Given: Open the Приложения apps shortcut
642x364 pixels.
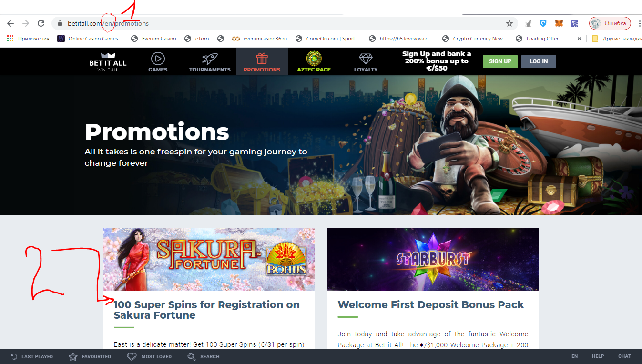Looking at the screenshot, I should [29, 39].
